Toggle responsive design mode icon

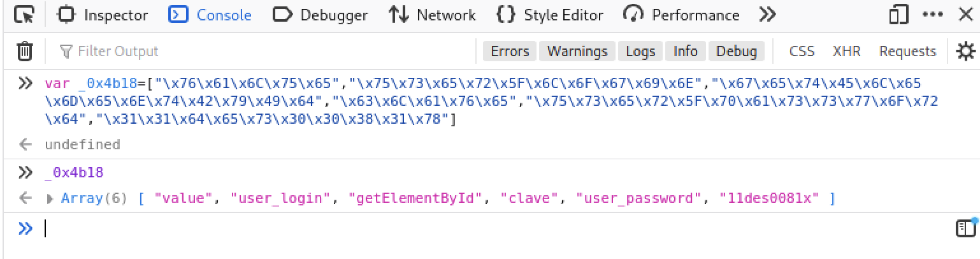[x=898, y=14]
